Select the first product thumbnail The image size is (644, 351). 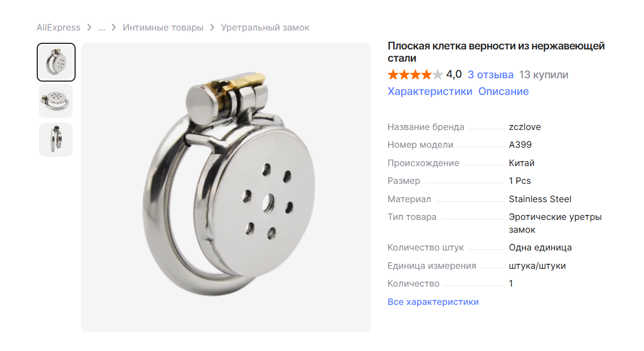pyautogui.click(x=56, y=62)
